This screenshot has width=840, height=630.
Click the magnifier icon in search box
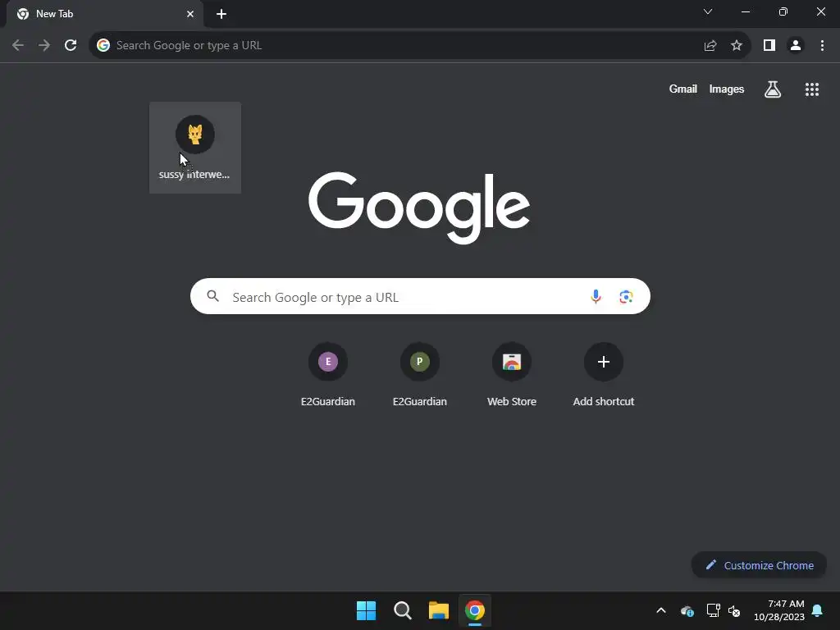pyautogui.click(x=212, y=295)
